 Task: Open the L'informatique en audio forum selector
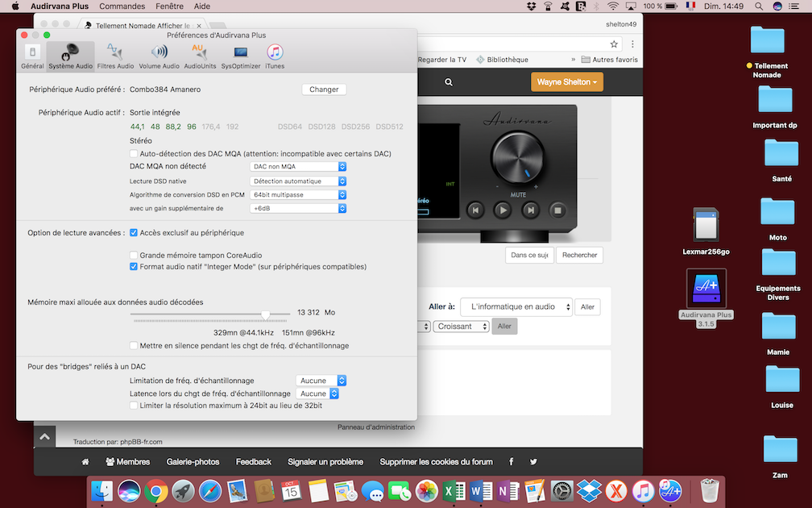[516, 307]
